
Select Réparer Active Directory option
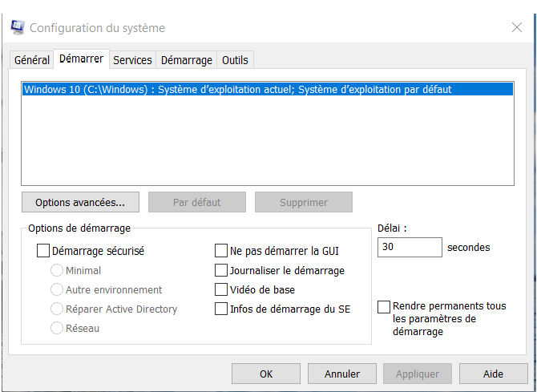tap(57, 309)
